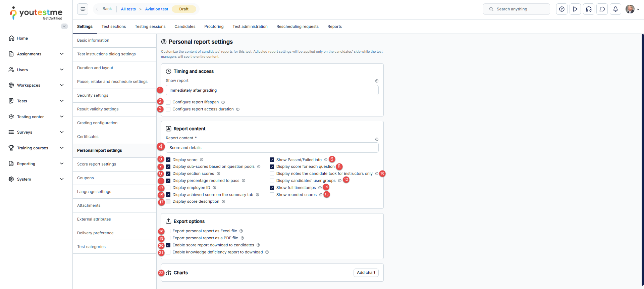Open the Report content dropdown
Viewport: 644px width, 289px height.
coord(272,148)
